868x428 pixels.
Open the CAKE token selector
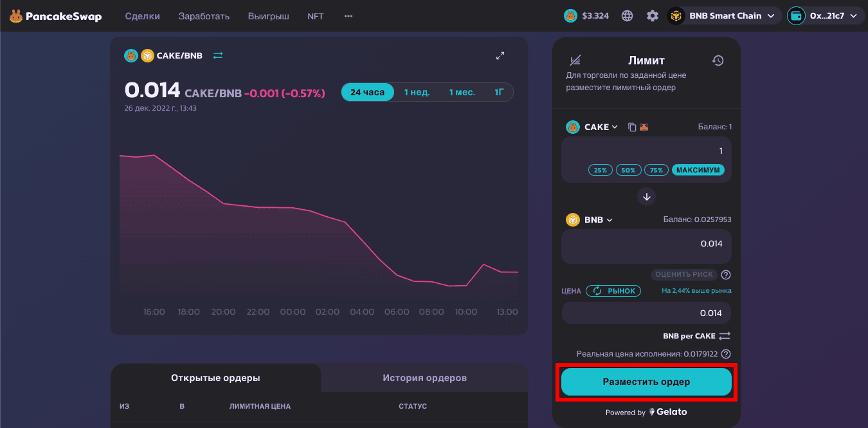coord(592,127)
